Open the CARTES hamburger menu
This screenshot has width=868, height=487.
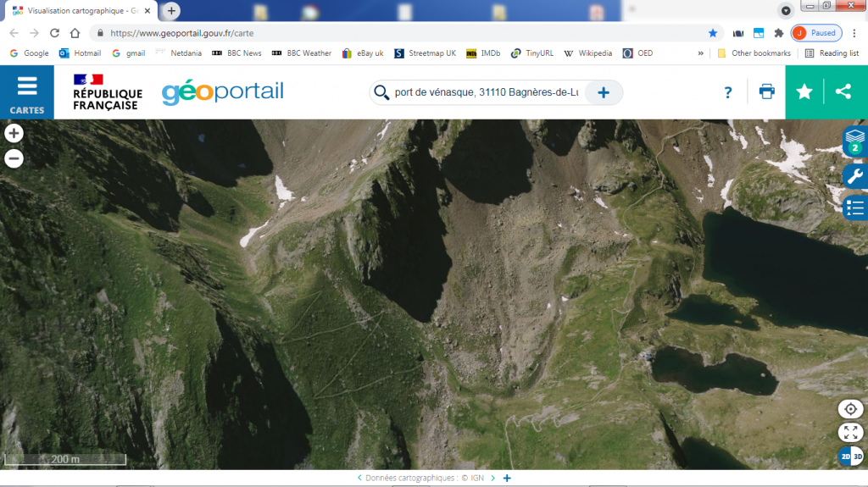pos(27,92)
